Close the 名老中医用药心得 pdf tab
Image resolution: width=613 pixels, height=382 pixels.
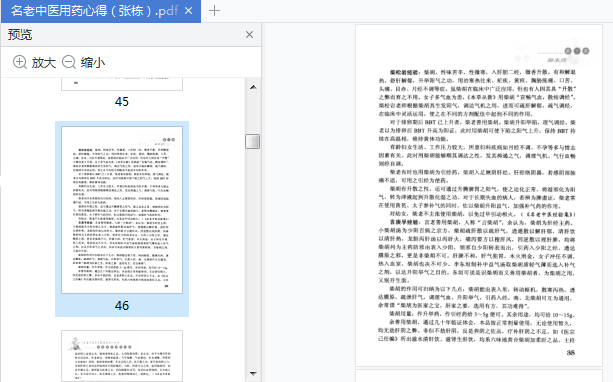188,11
